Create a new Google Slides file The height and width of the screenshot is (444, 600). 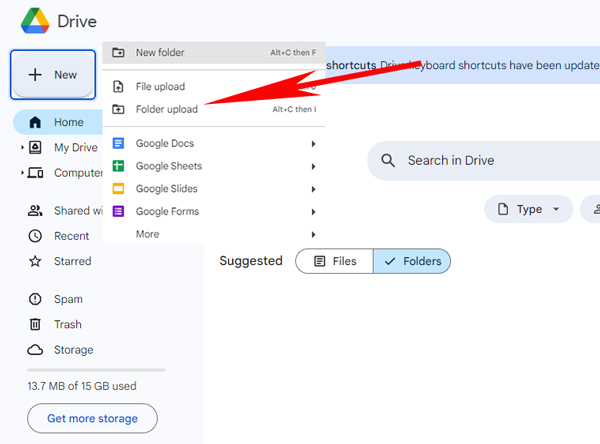(x=214, y=189)
